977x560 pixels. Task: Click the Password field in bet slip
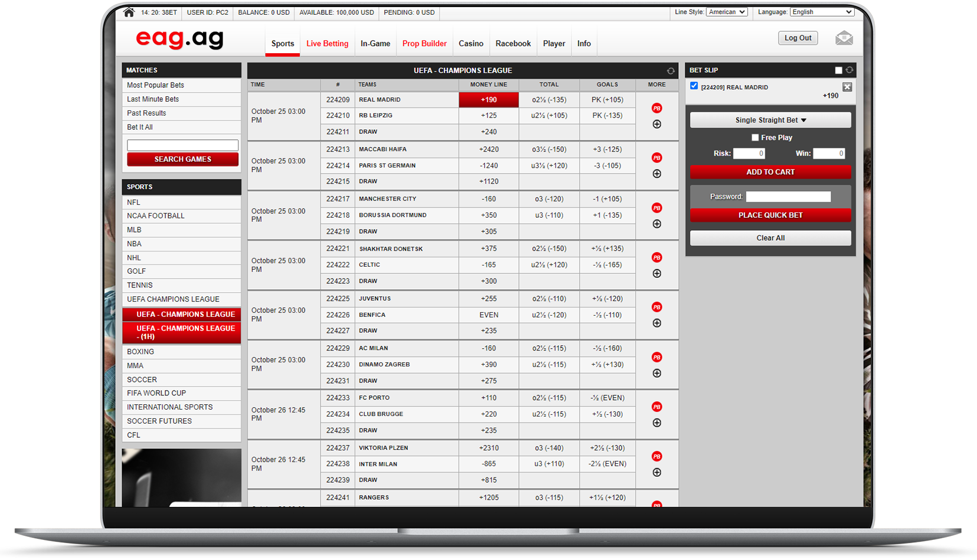tap(788, 197)
